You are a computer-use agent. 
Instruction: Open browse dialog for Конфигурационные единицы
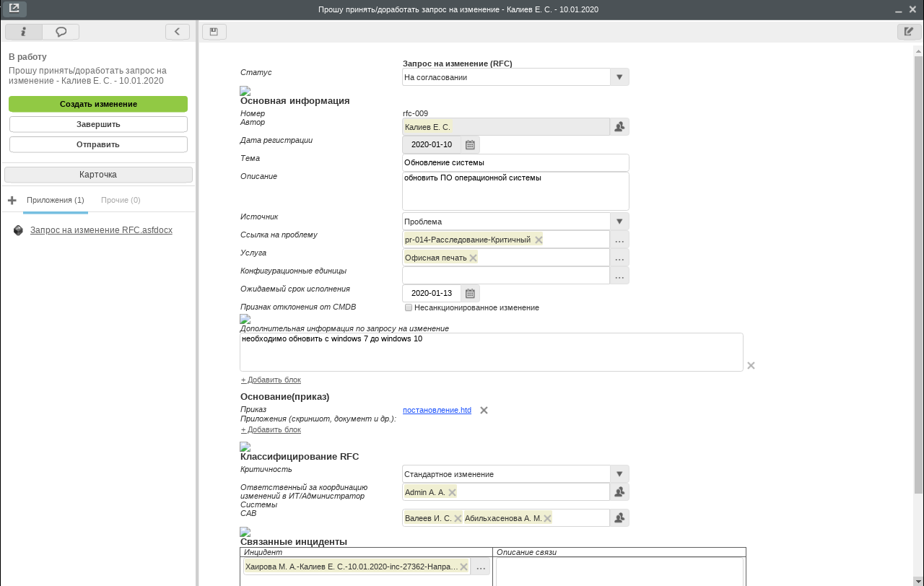(x=619, y=276)
